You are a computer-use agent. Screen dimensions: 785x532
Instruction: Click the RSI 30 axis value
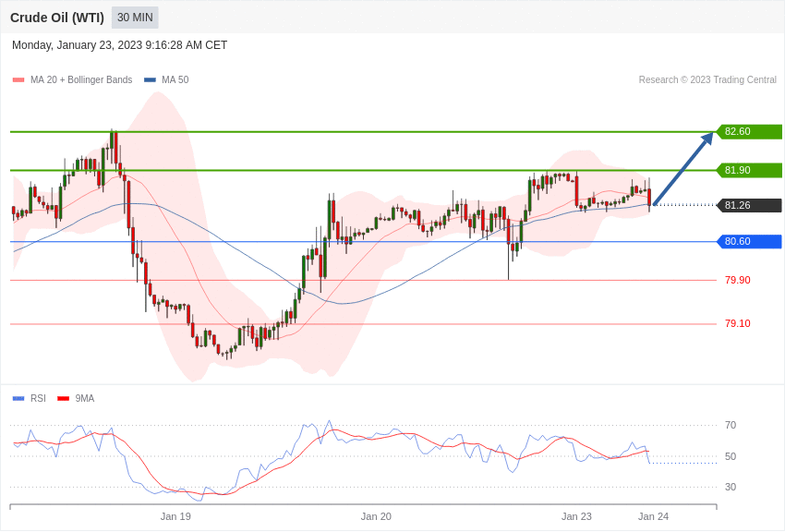click(731, 487)
